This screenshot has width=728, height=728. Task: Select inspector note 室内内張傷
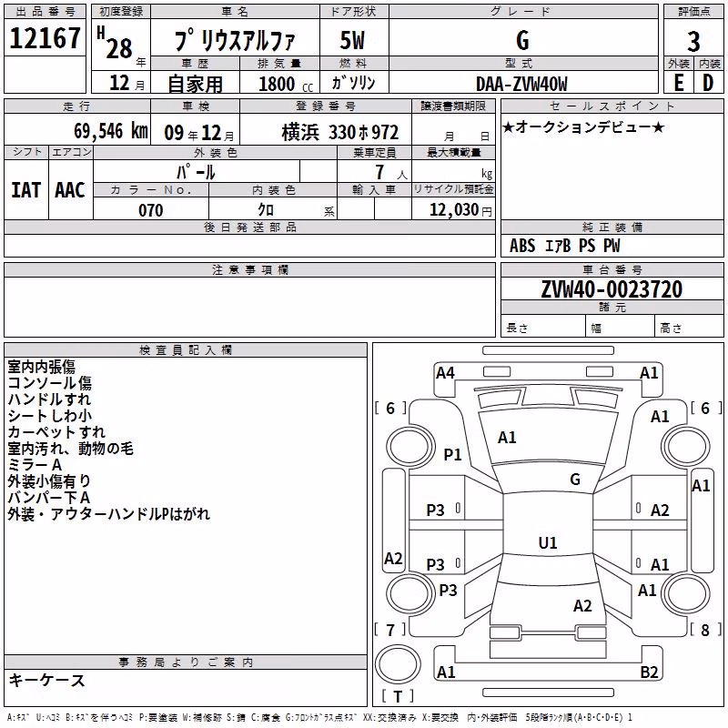41,367
